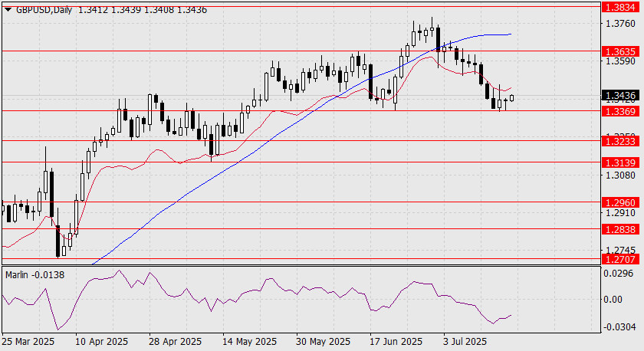Select the 1.3635 resistance level label
Screen dimensions: 644x351
(620, 51)
